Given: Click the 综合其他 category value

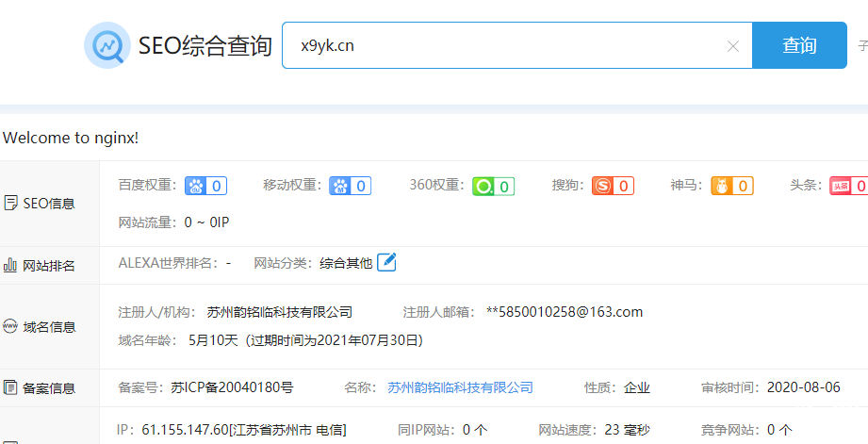Looking at the screenshot, I should (346, 262).
